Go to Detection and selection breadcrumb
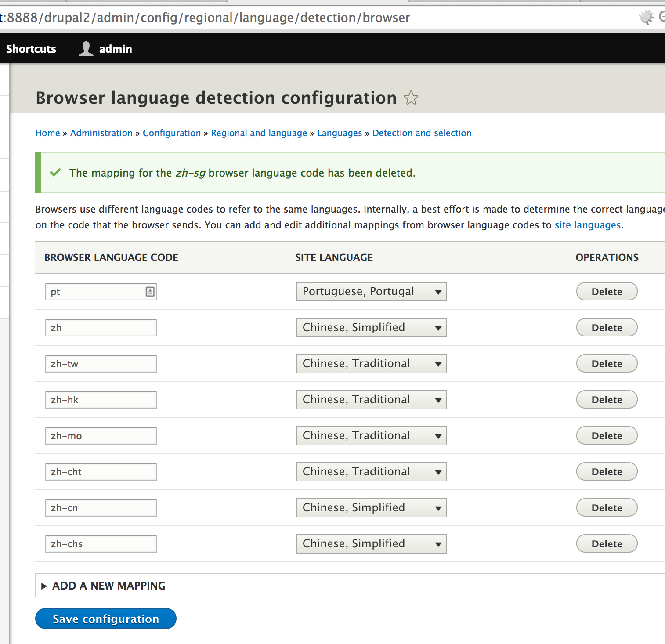Screen dimensions: 665x644 tap(421, 133)
